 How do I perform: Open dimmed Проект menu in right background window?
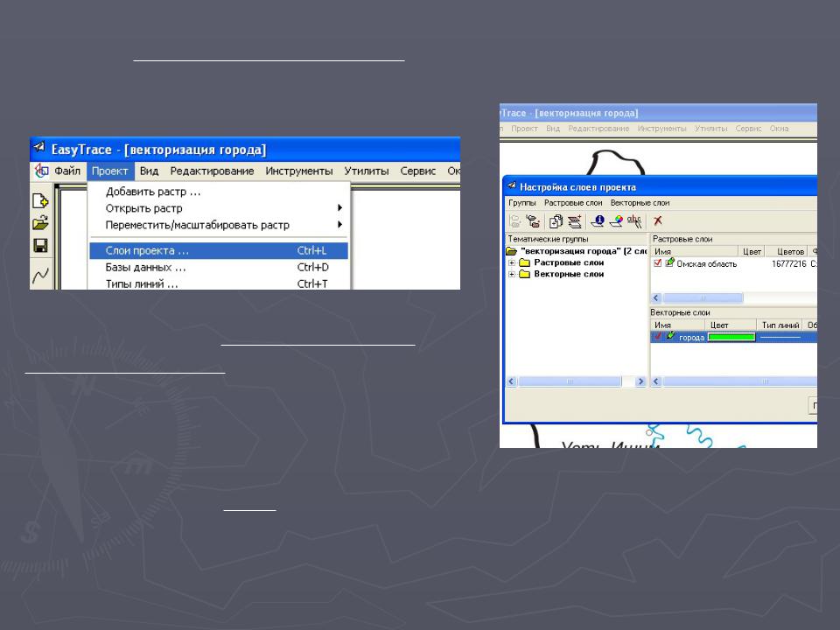click(x=524, y=129)
